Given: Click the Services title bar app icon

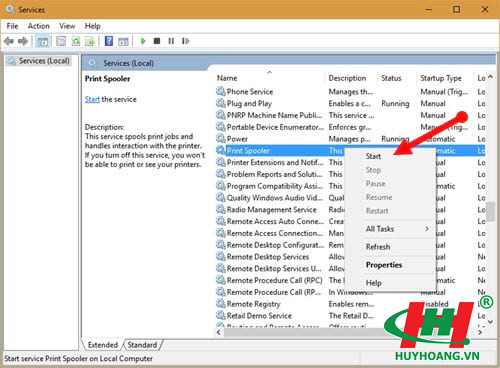Looking at the screenshot, I should [10, 9].
